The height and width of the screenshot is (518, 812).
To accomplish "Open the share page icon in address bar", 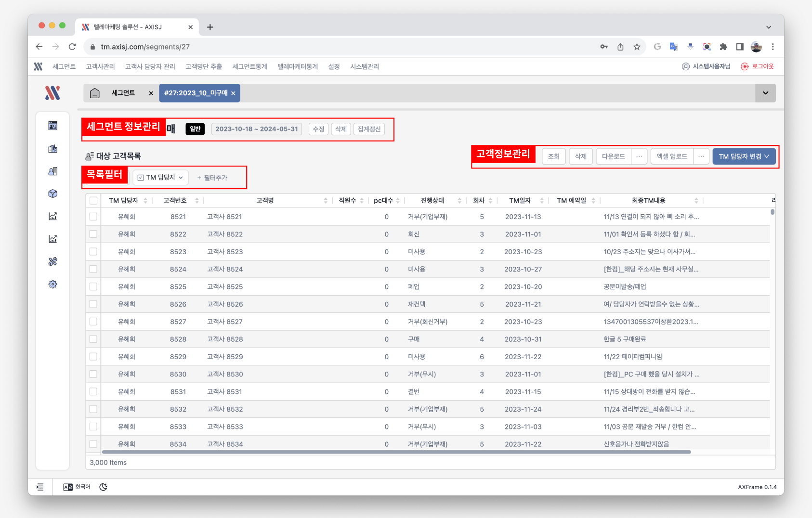I will (620, 47).
